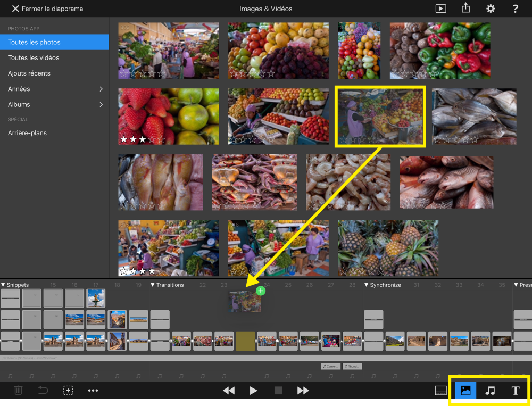Screen dimensions: 532x406
Task: Select the crabs photo
Action: pos(254,183)
